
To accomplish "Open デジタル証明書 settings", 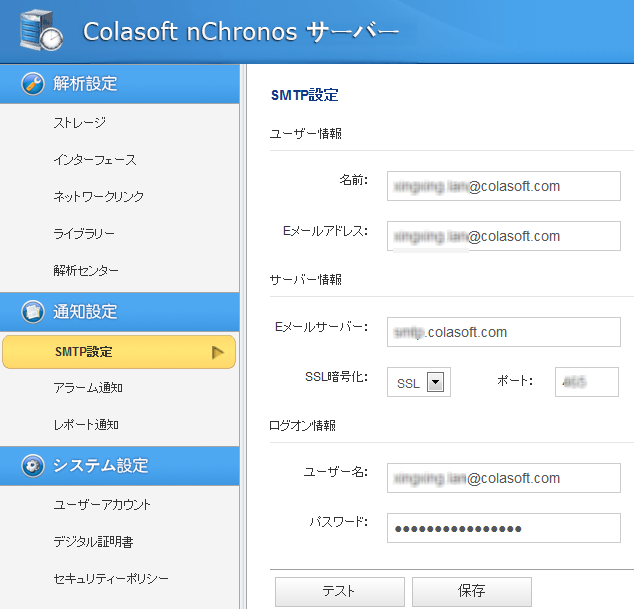I will [93, 542].
